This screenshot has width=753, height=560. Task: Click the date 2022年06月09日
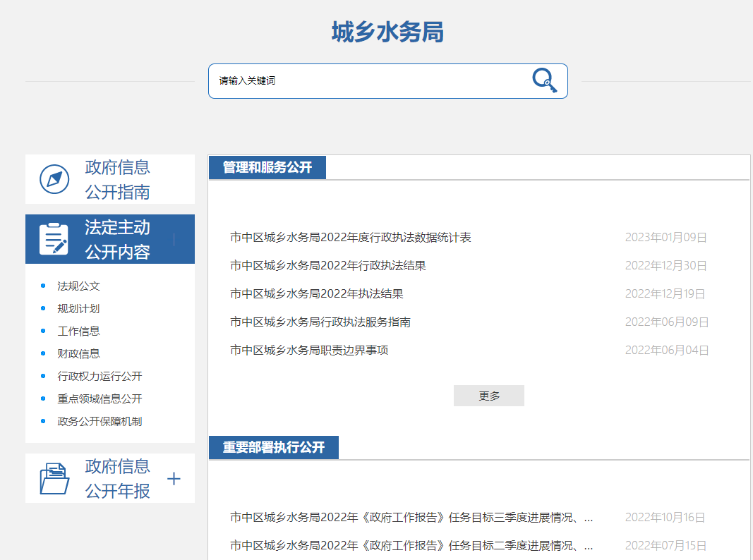(x=667, y=322)
